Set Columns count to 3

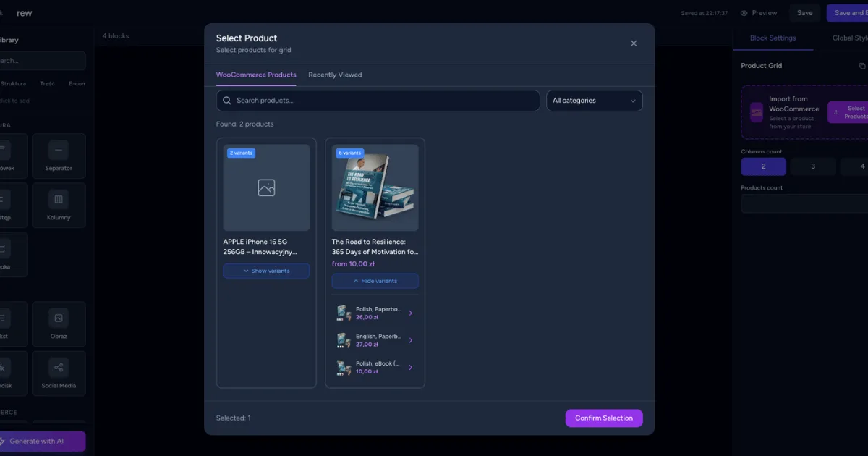pos(813,166)
